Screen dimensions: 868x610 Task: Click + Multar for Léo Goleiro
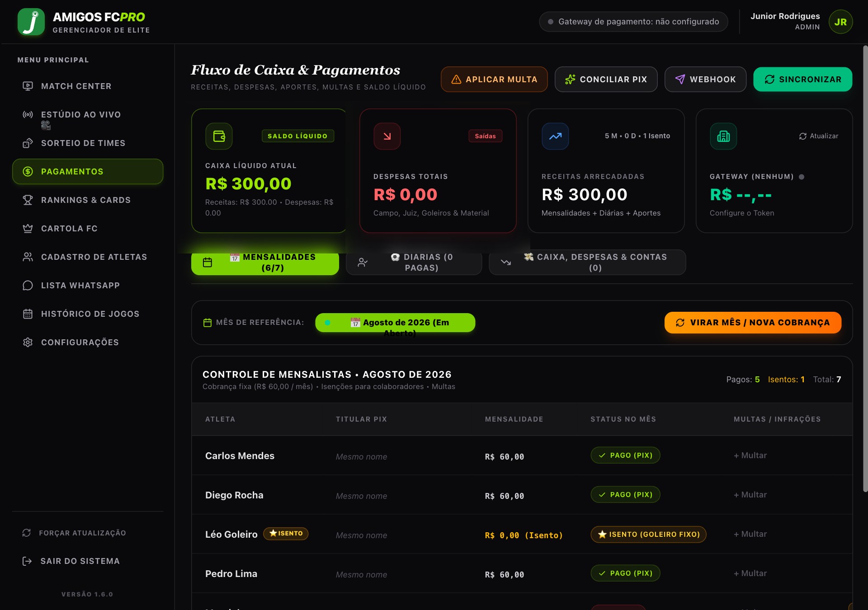tap(750, 534)
